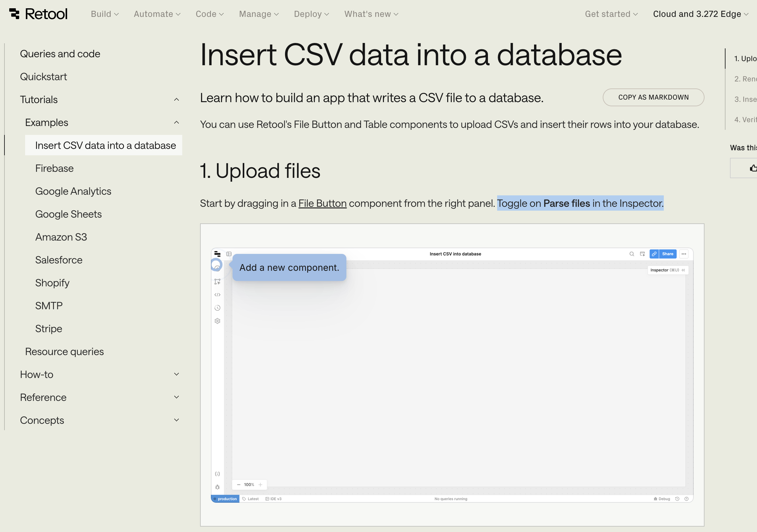Click the zoom-out minus at 100%

click(x=239, y=485)
